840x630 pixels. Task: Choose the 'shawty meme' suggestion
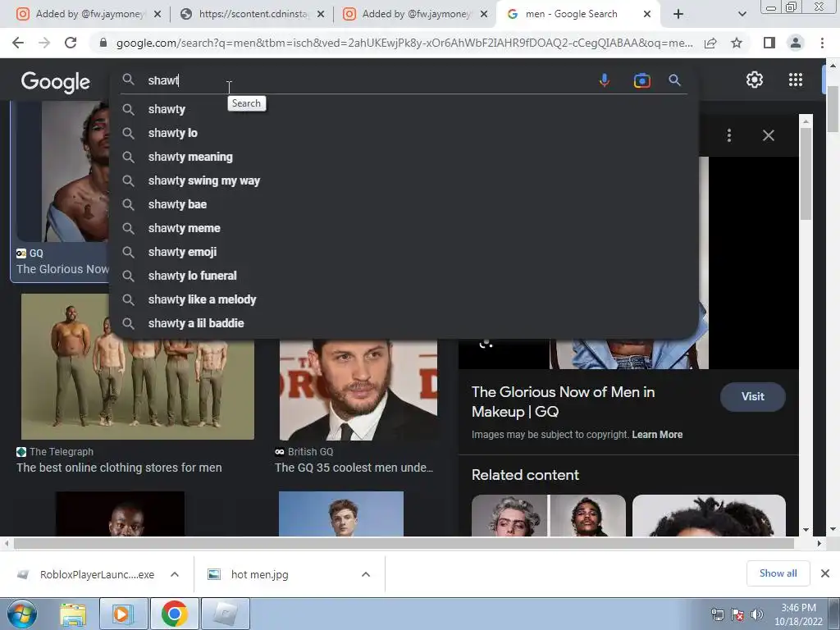(x=404, y=228)
